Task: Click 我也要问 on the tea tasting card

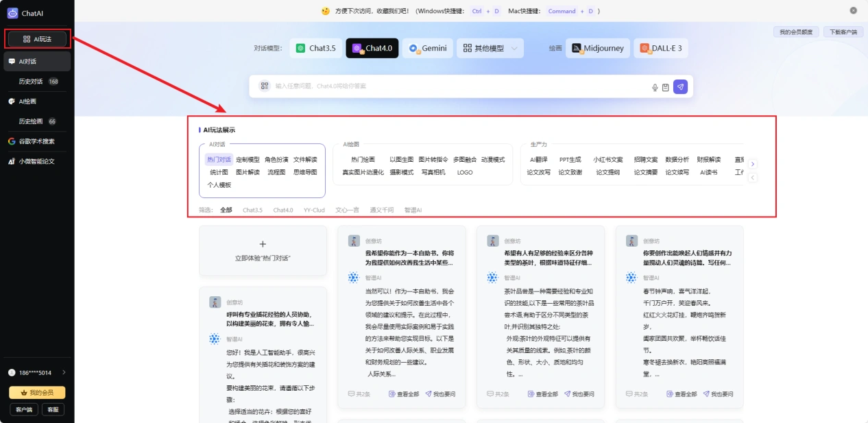Action: click(579, 394)
